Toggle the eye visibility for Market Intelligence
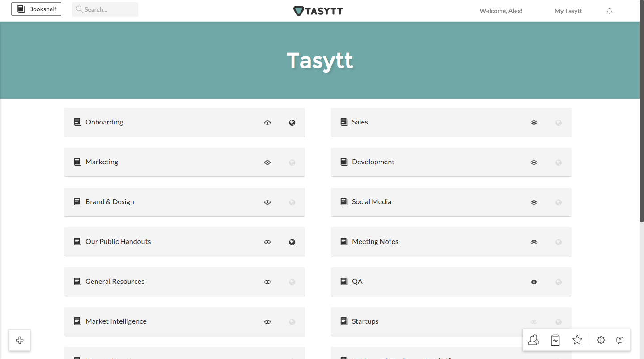This screenshot has height=359, width=644. point(267,322)
